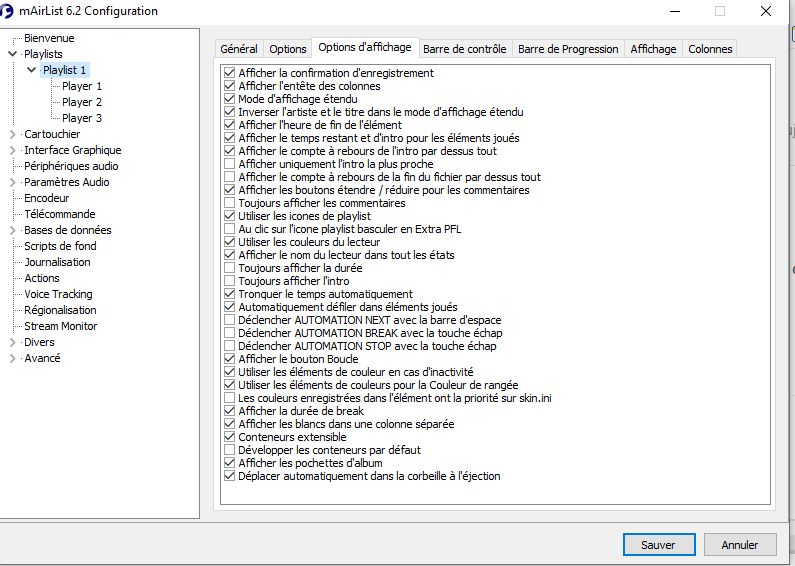This screenshot has width=795, height=566.
Task: Expand the Interface Graphique node
Action: point(13,150)
